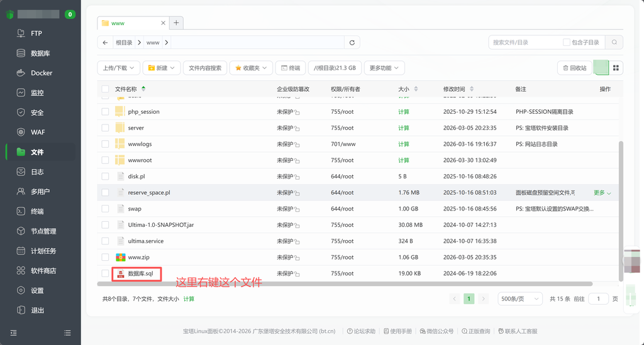Open the 上传/下载 dropdown
644x345 pixels.
[119, 68]
